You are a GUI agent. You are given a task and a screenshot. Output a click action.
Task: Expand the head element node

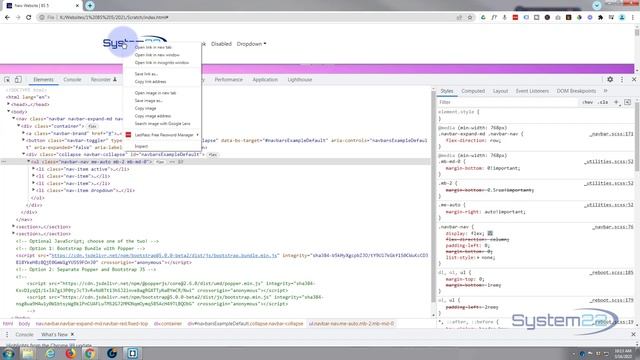[x=9, y=104]
